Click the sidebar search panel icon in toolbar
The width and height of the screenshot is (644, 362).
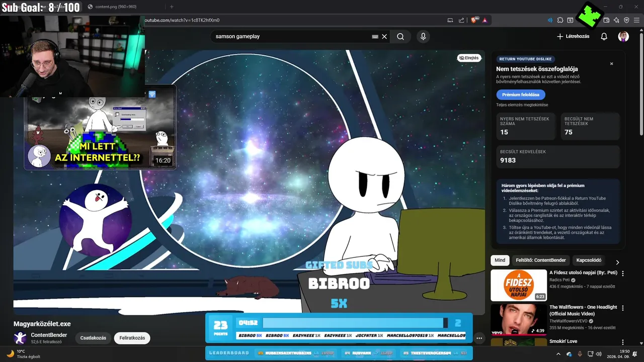[x=570, y=20]
